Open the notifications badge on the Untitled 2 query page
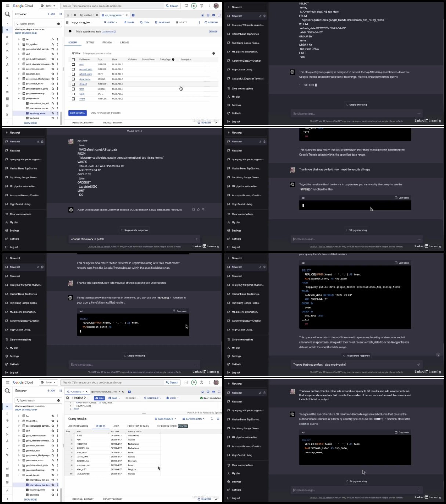The width and height of the screenshot is (446, 504). point(194,382)
